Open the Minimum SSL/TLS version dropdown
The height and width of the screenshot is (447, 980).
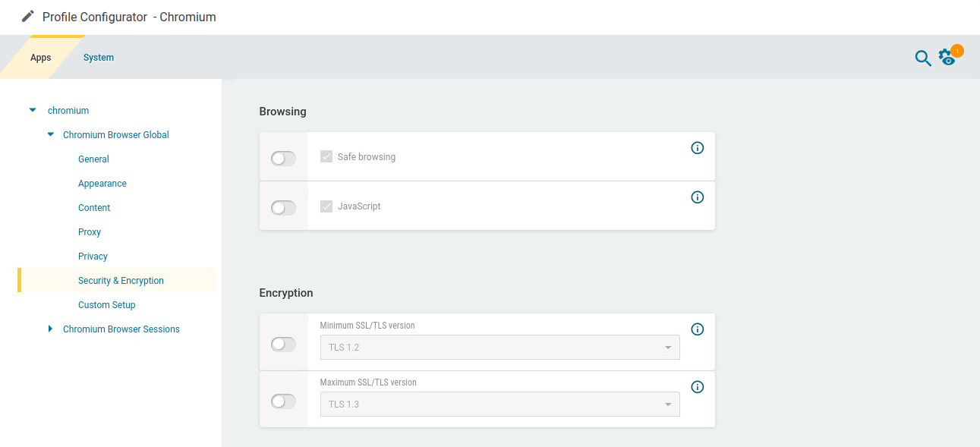499,348
